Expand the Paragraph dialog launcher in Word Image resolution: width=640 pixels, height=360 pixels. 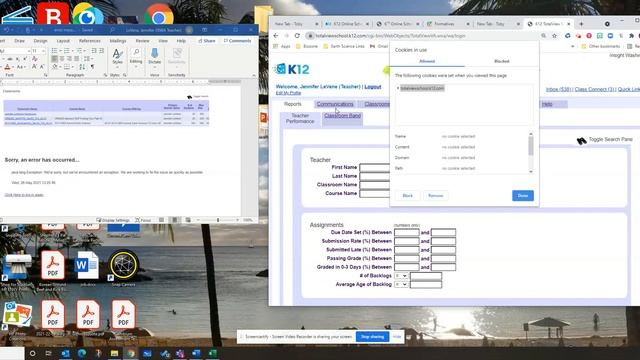(x=105, y=76)
